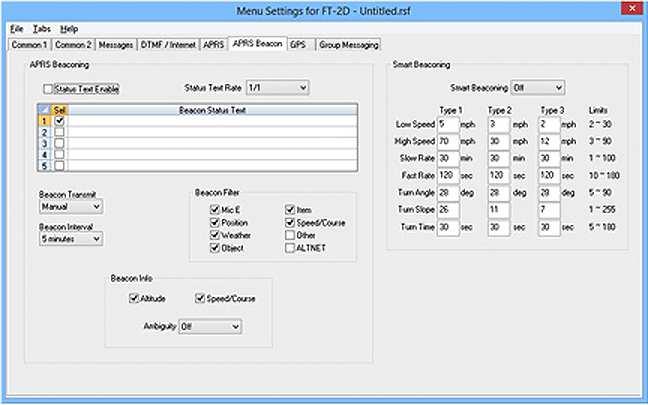Uncheck the Sel checkbox in row 1

click(x=60, y=121)
